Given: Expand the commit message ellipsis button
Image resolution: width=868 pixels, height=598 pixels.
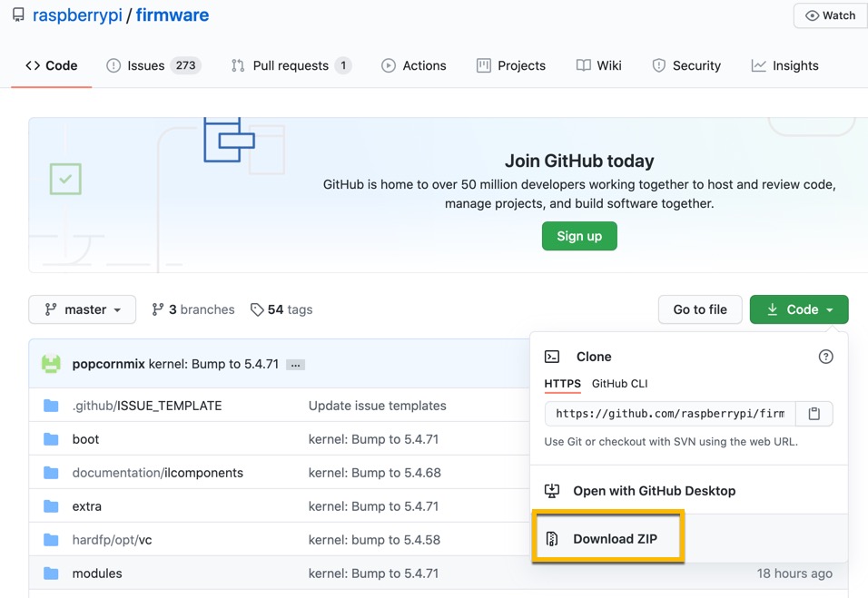Looking at the screenshot, I should (x=296, y=365).
